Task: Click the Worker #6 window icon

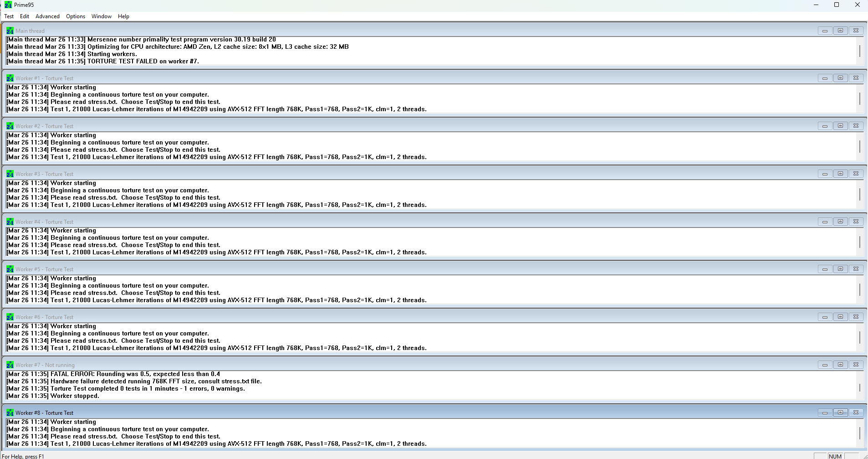Action: [10, 317]
